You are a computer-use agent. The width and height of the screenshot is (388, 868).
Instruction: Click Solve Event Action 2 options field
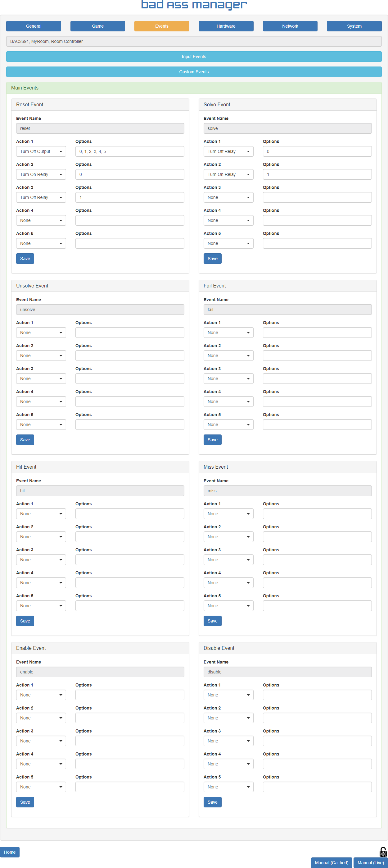(317, 174)
